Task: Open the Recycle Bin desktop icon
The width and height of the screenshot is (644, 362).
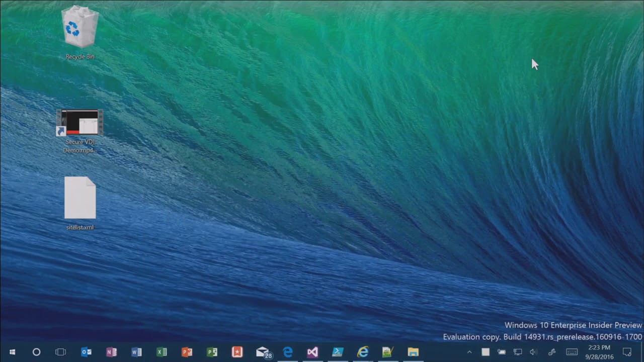Action: coord(80,33)
